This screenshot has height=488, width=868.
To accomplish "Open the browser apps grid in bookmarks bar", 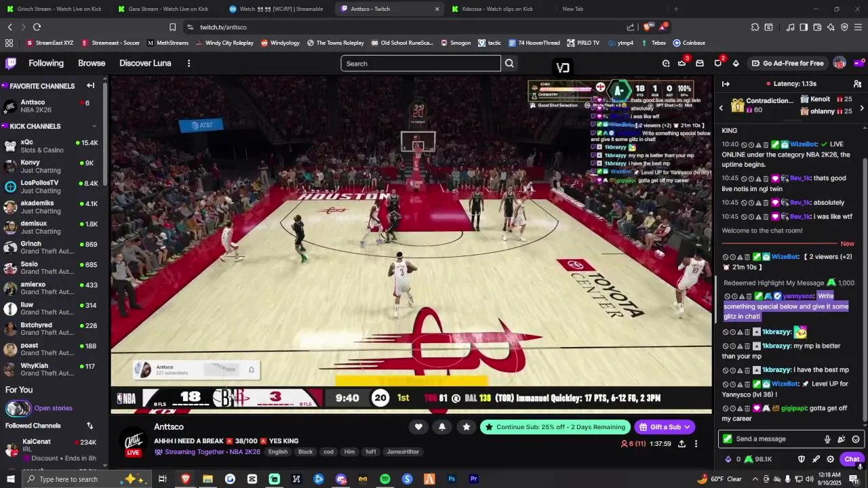I will point(9,43).
